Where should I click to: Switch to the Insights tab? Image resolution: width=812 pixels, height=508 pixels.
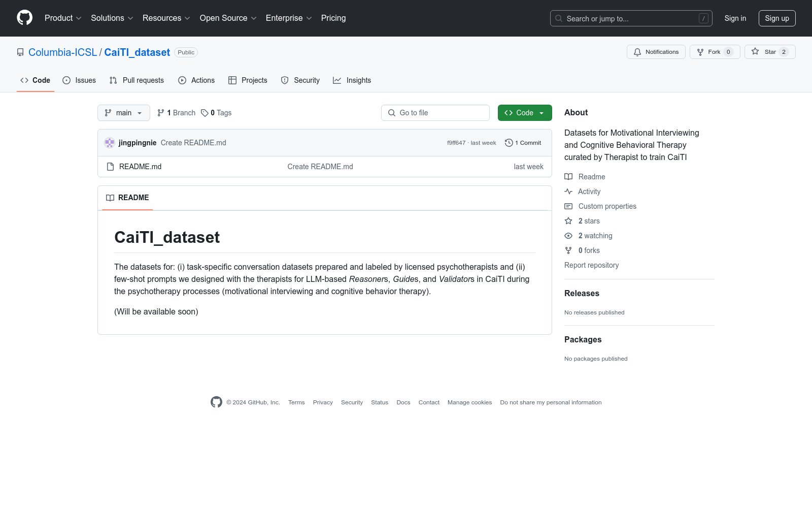click(x=352, y=80)
